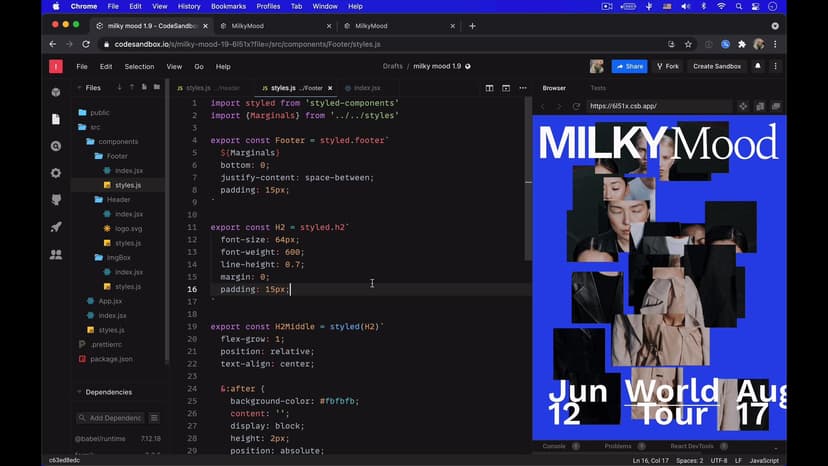
Task: Click the blue Share button
Action: (629, 66)
